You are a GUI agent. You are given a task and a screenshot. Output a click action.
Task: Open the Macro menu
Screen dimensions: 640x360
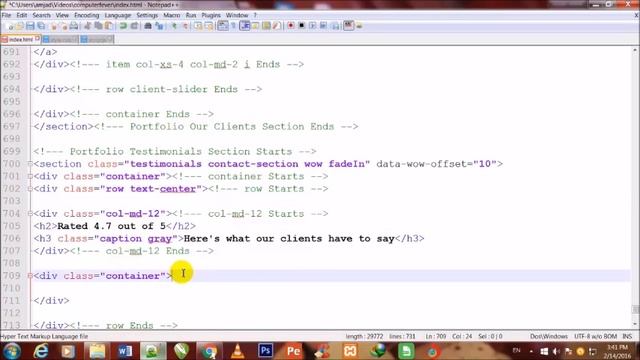point(171,15)
